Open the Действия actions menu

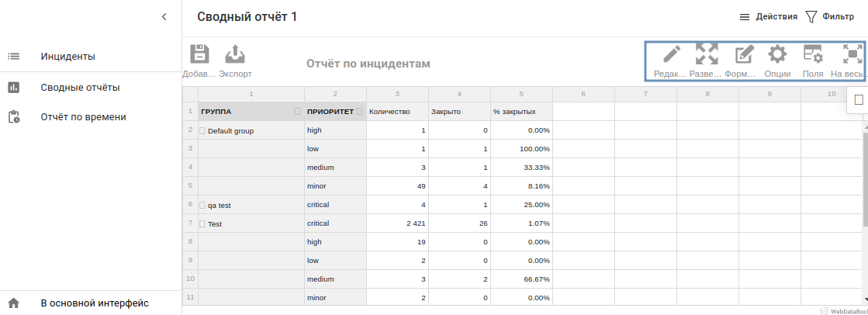click(767, 16)
